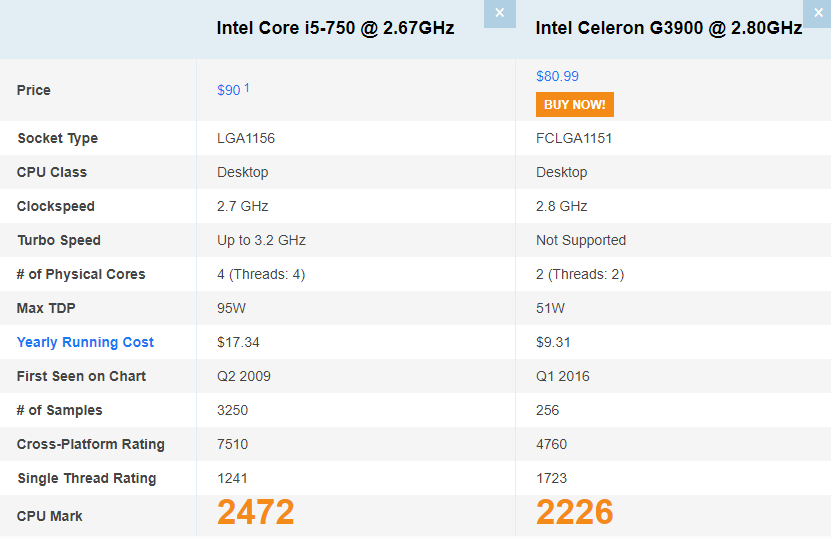831x539 pixels.
Task: Click Desktop under the Core i5-750 column
Action: (243, 172)
